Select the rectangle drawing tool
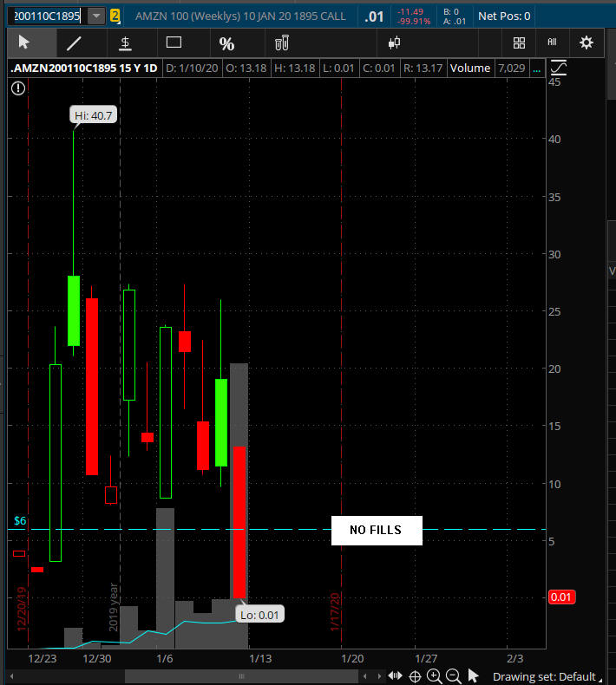This screenshot has height=685, width=616. pyautogui.click(x=174, y=42)
